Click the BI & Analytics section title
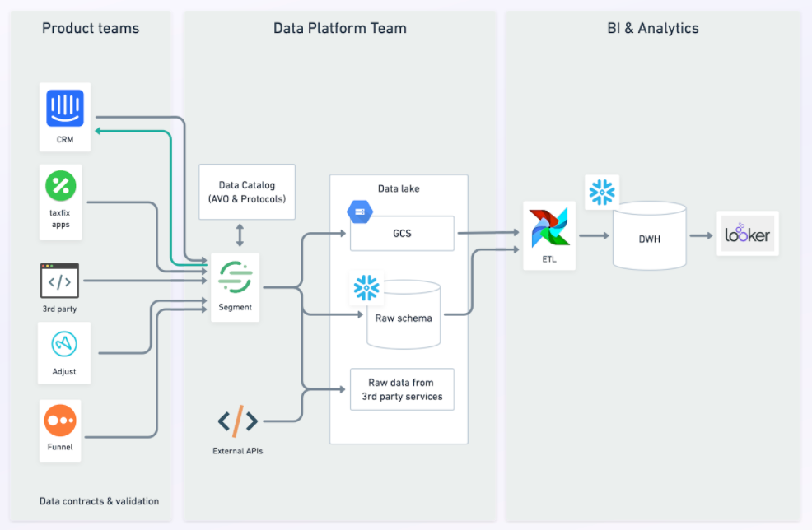The height and width of the screenshot is (530, 812). coord(652,27)
